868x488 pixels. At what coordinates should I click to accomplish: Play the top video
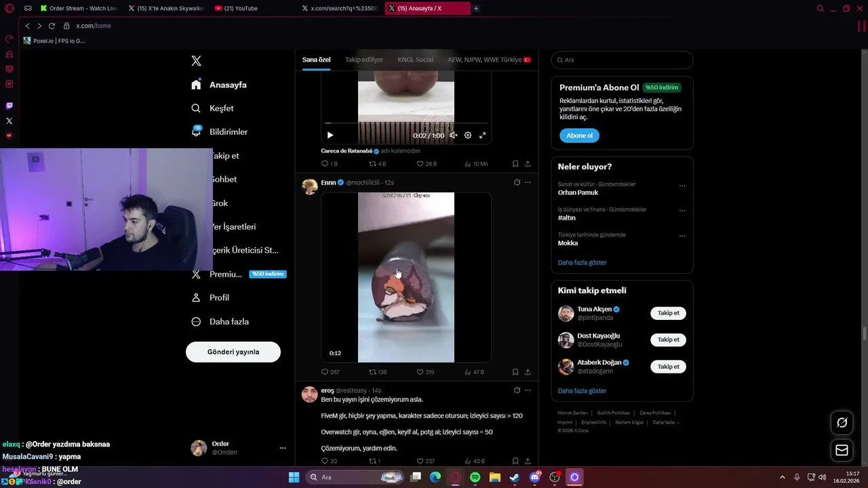coord(330,136)
